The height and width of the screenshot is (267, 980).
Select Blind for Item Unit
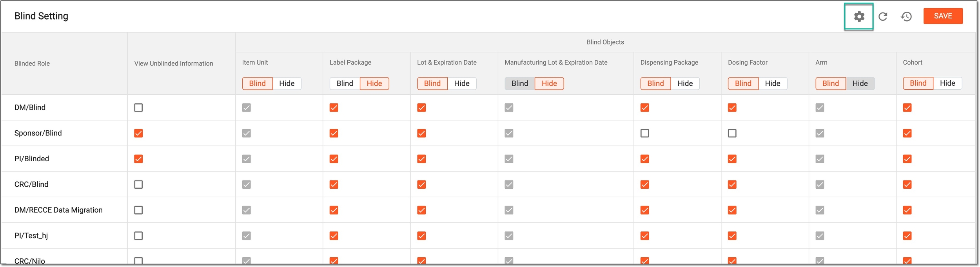tap(257, 83)
